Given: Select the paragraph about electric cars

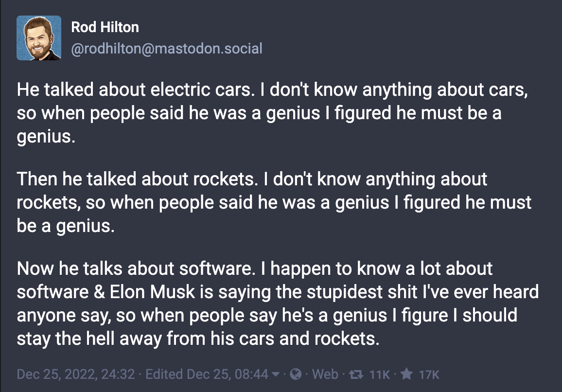Looking at the screenshot, I should point(272,113).
